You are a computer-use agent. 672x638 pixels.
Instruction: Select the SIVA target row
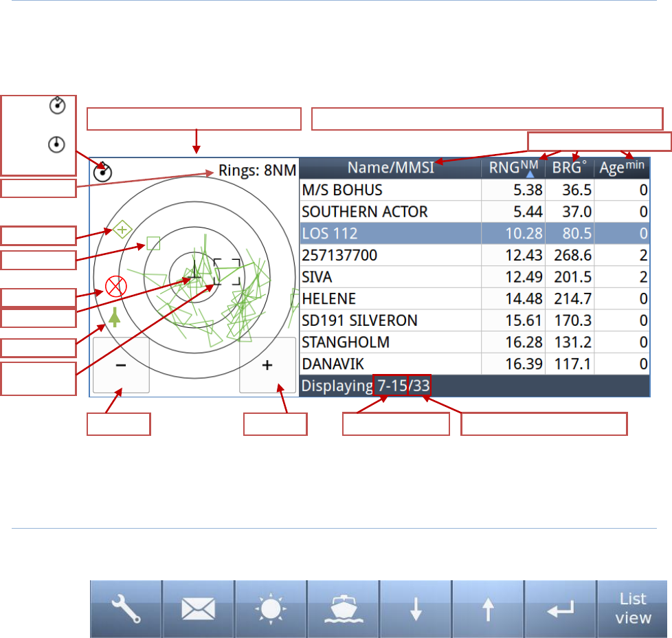474,277
